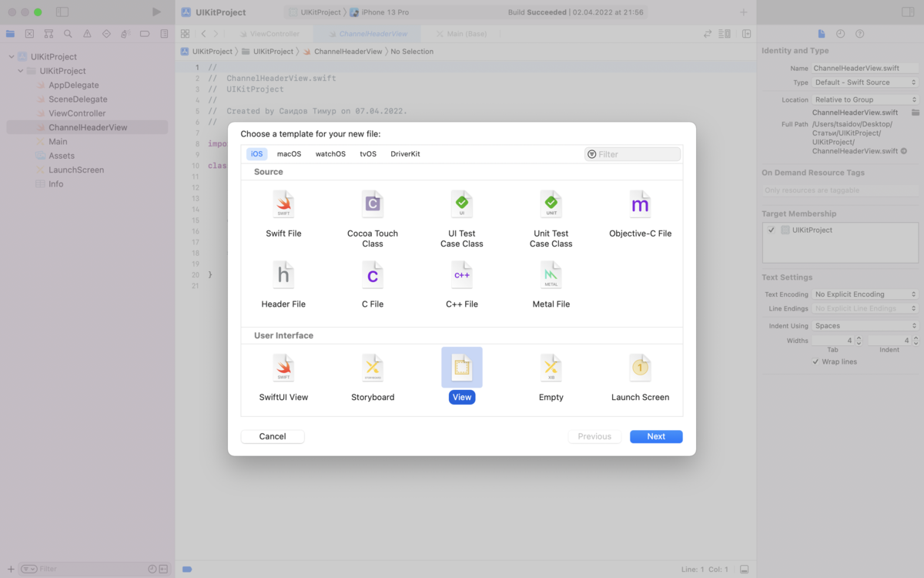Select ChannelHeaderView in the project navigator
This screenshot has width=924, height=578.
point(87,128)
